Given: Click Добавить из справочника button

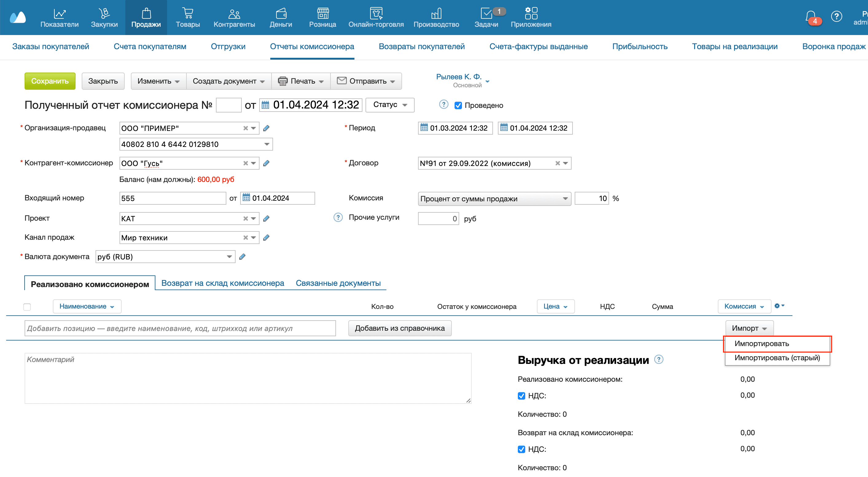Looking at the screenshot, I should pos(400,328).
